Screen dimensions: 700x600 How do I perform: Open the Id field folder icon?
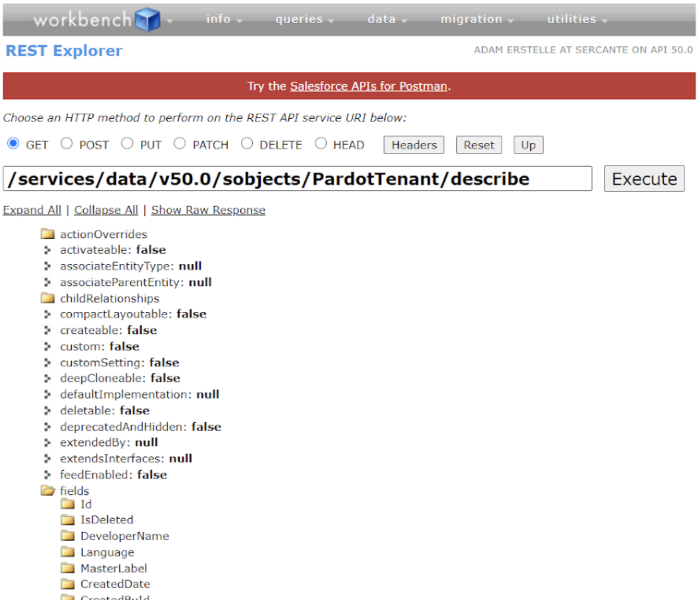[67, 504]
